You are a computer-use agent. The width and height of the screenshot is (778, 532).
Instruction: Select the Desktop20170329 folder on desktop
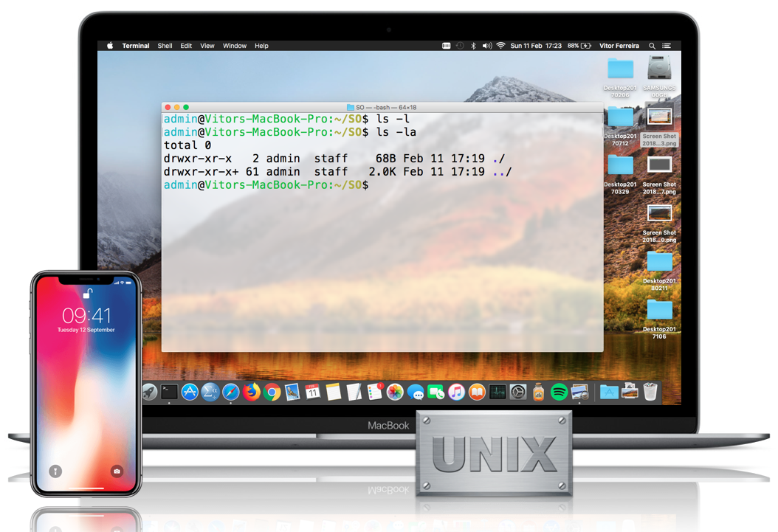pos(620,174)
